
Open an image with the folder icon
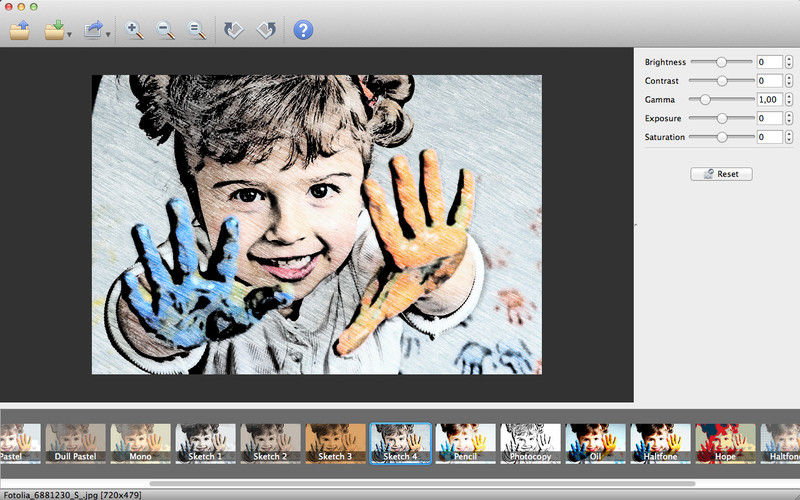(x=20, y=30)
